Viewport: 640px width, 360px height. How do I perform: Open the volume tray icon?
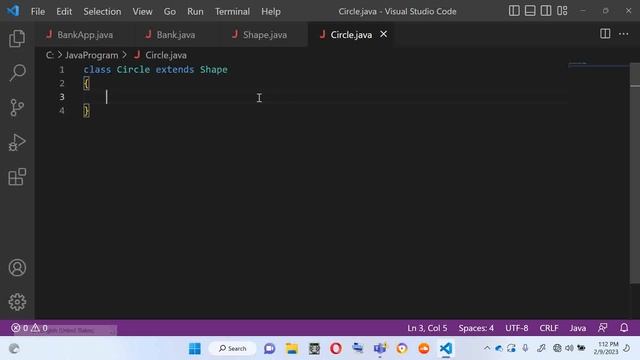point(569,349)
